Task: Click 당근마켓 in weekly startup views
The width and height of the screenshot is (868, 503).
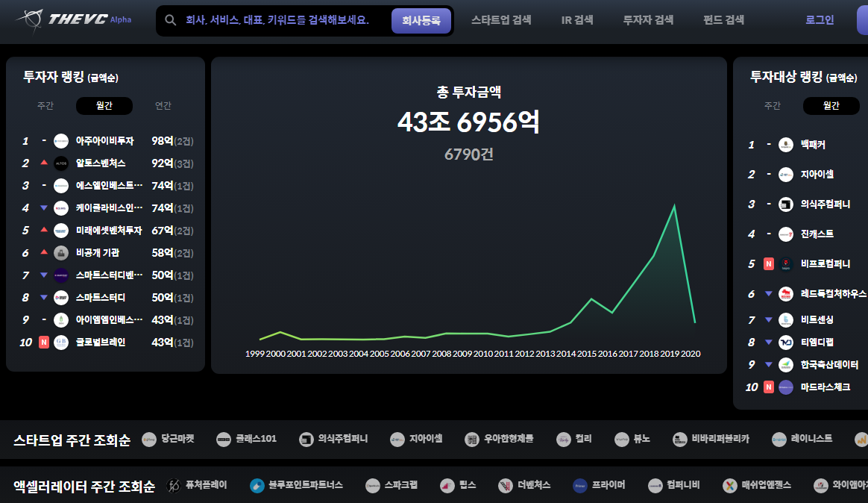Action: (x=169, y=439)
